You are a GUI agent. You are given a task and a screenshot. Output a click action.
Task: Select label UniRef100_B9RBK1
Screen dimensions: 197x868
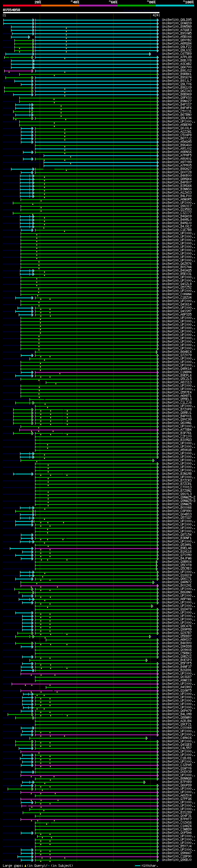pos(176,74)
